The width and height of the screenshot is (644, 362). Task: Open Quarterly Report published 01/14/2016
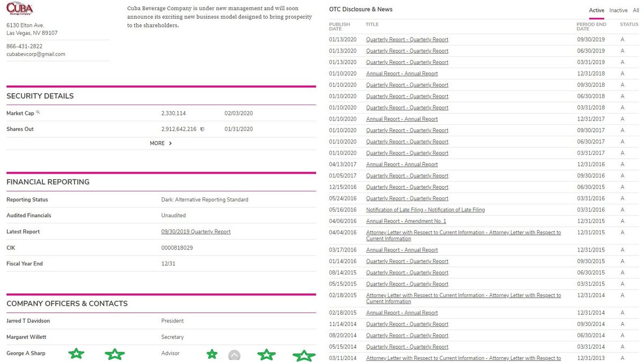click(x=407, y=261)
